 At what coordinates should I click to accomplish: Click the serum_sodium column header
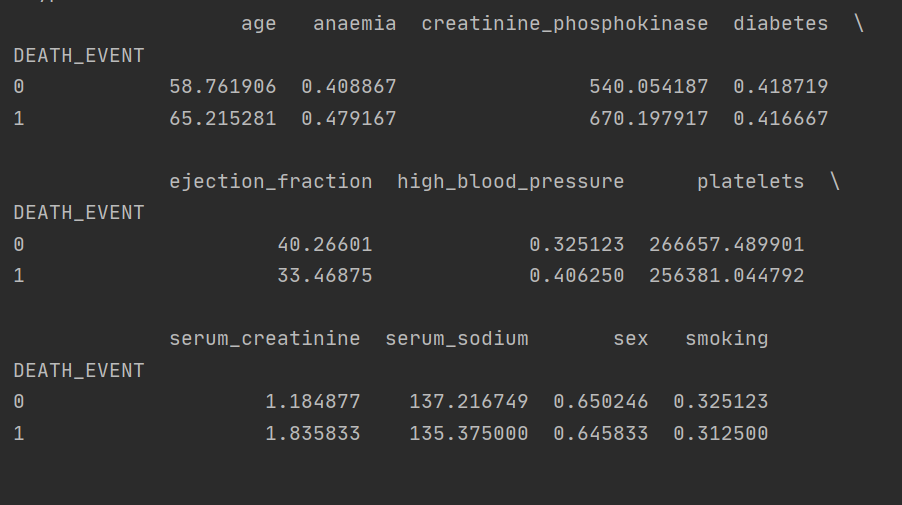[457, 339]
